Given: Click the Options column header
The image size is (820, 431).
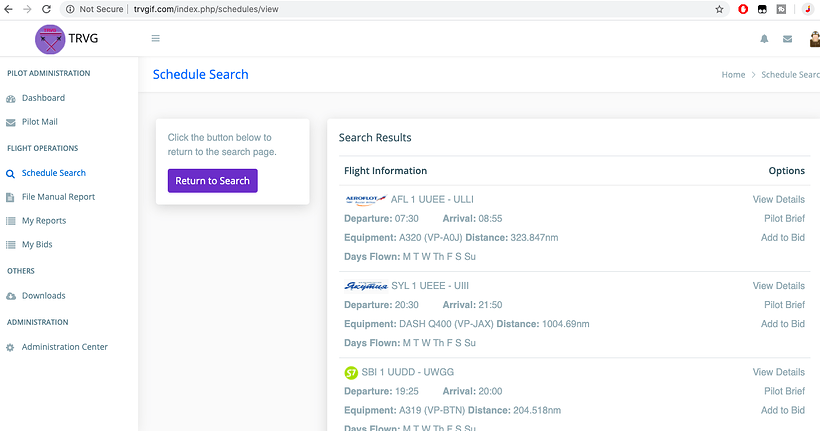Looking at the screenshot, I should pos(787,171).
